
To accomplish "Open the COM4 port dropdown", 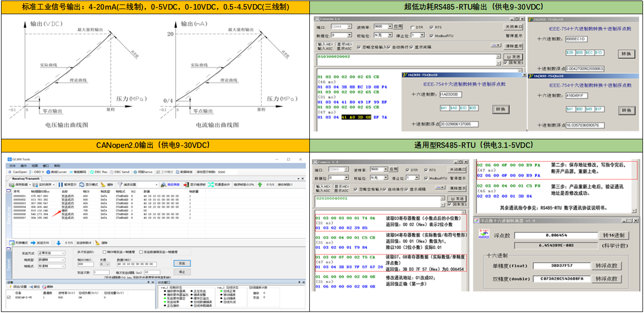I will tap(349, 27).
